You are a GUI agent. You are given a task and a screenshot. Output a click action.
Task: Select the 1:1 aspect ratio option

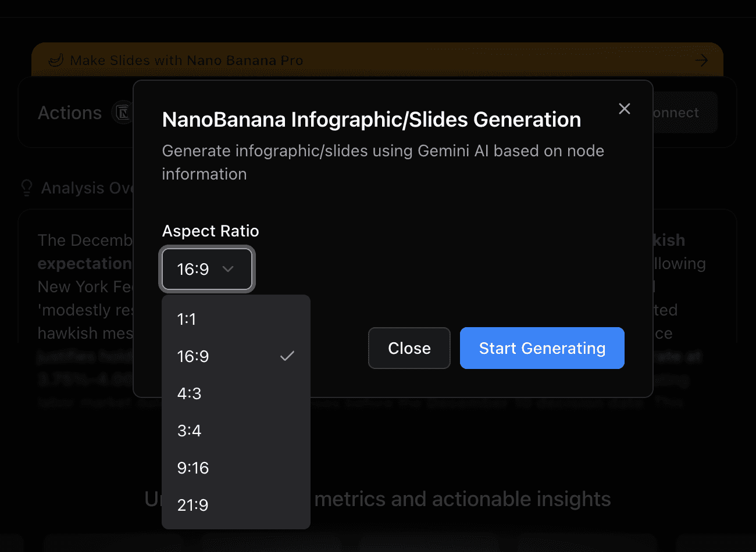[236, 319]
